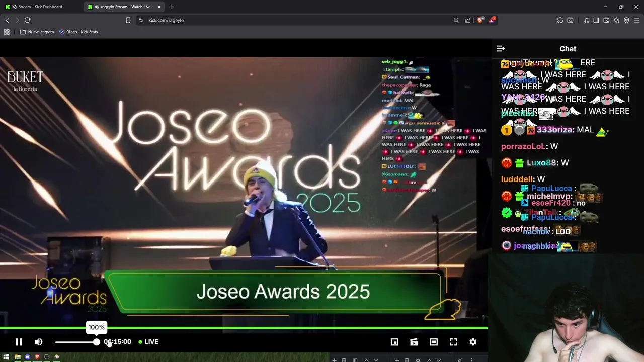644x362 pixels.
Task: Open the mini player mode
Action: click(x=394, y=342)
